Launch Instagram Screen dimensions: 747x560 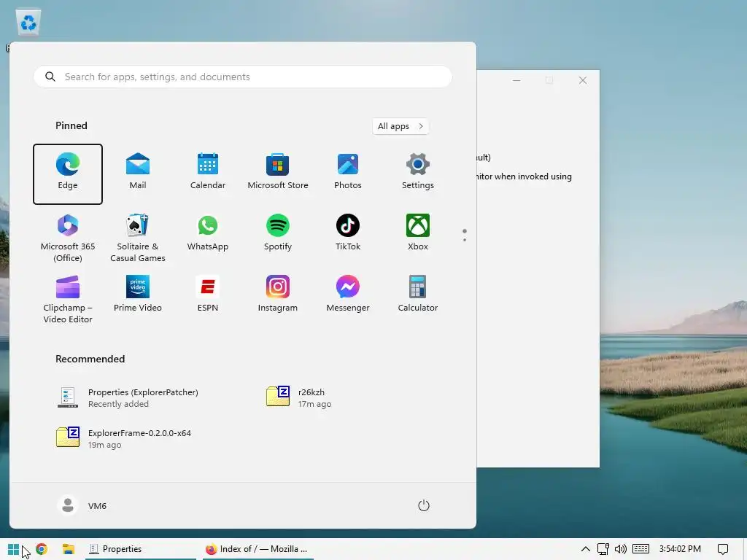point(278,296)
